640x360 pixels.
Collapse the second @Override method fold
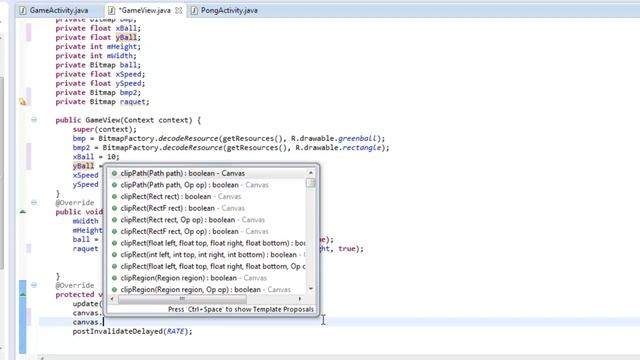click(34, 285)
